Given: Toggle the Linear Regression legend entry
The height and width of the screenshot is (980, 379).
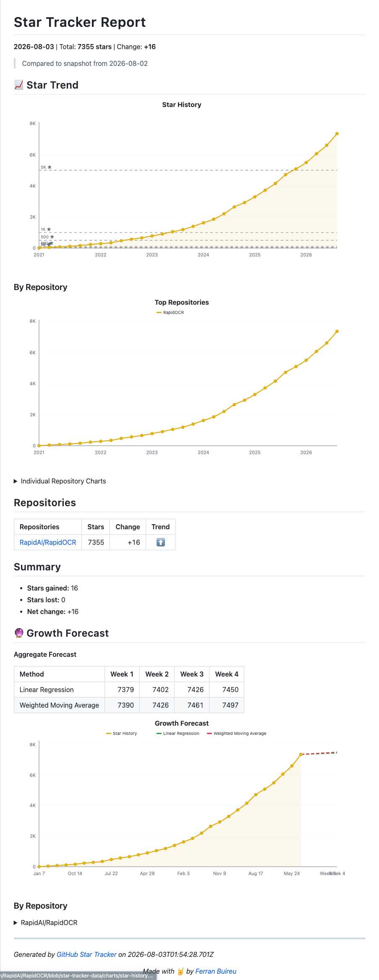Looking at the screenshot, I should 178,733.
